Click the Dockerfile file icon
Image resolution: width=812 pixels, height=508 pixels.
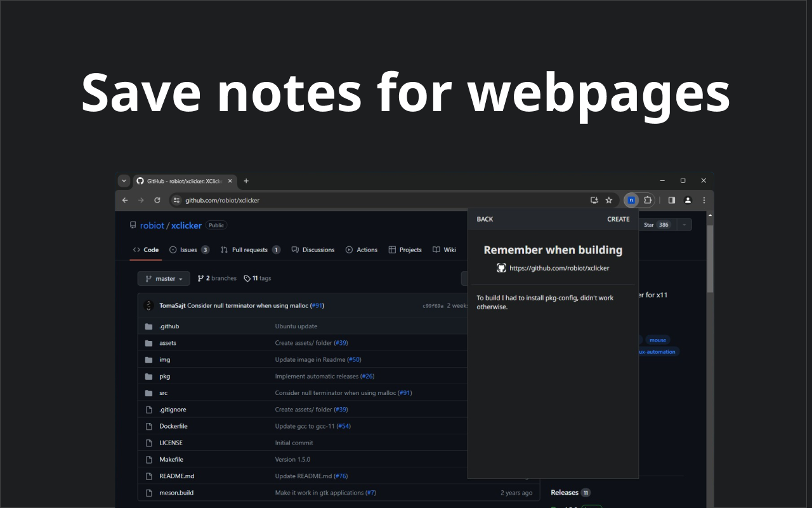148,426
